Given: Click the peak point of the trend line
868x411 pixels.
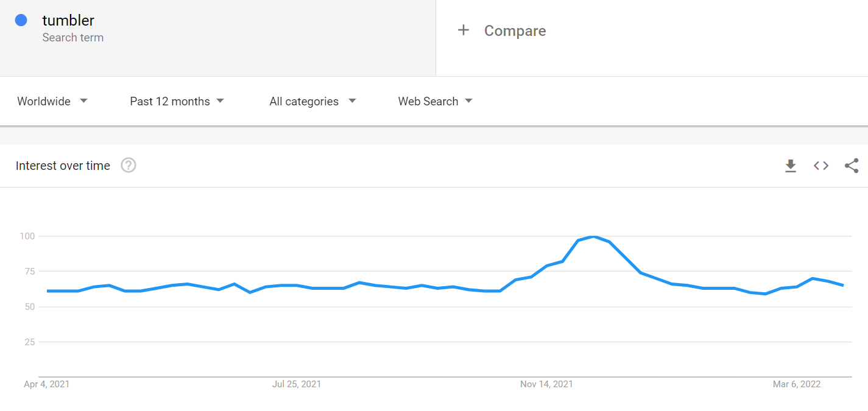Looking at the screenshot, I should pyautogui.click(x=593, y=236).
